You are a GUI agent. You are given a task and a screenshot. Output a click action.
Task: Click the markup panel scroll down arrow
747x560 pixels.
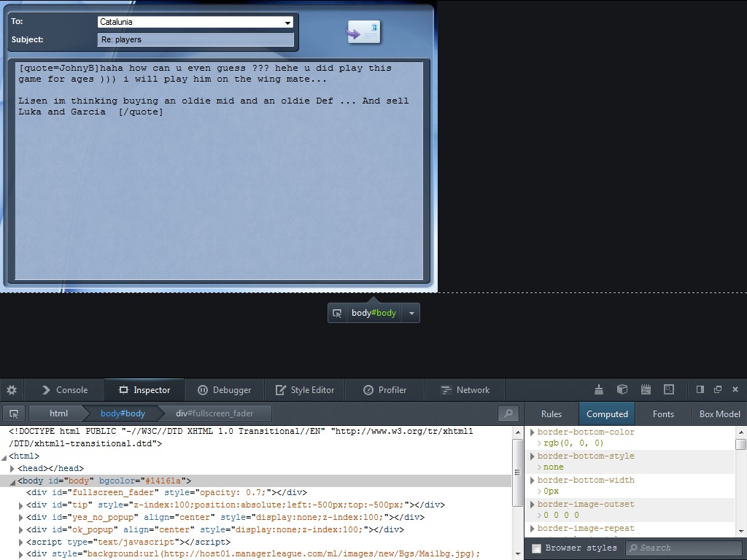[x=517, y=554]
